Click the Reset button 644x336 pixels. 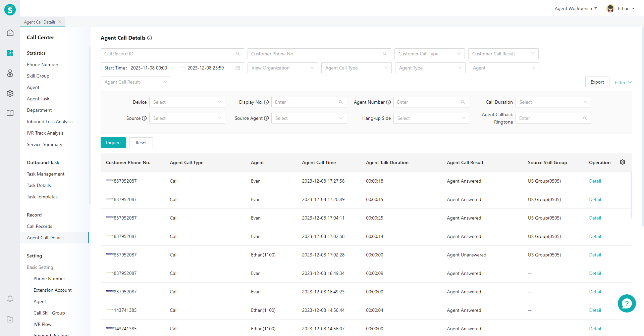(141, 143)
